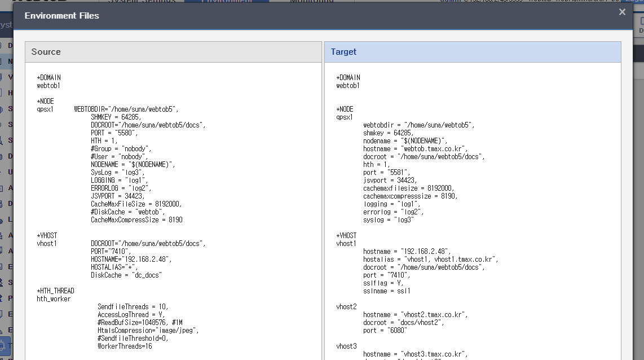644x360 pixels.
Task: Click the *HTH_THREAD section heading
Action: [55, 291]
